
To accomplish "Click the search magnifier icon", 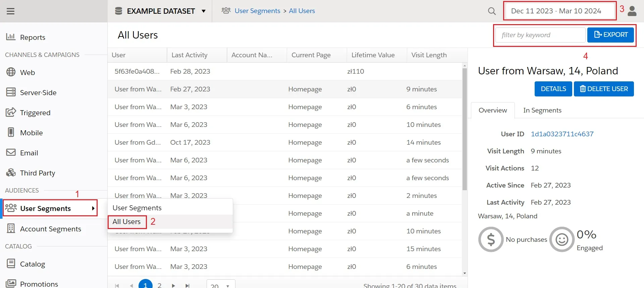I will pos(492,11).
